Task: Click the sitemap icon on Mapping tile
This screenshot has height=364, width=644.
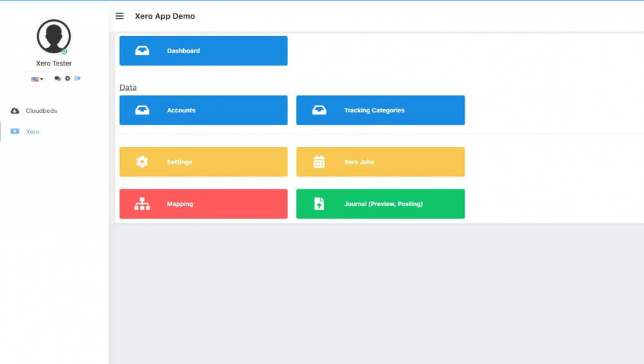Action: 142,204
